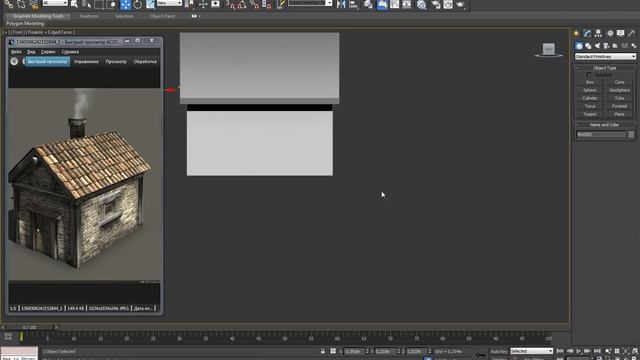
Task: Toggle the Auto Key button
Action: click(x=499, y=351)
